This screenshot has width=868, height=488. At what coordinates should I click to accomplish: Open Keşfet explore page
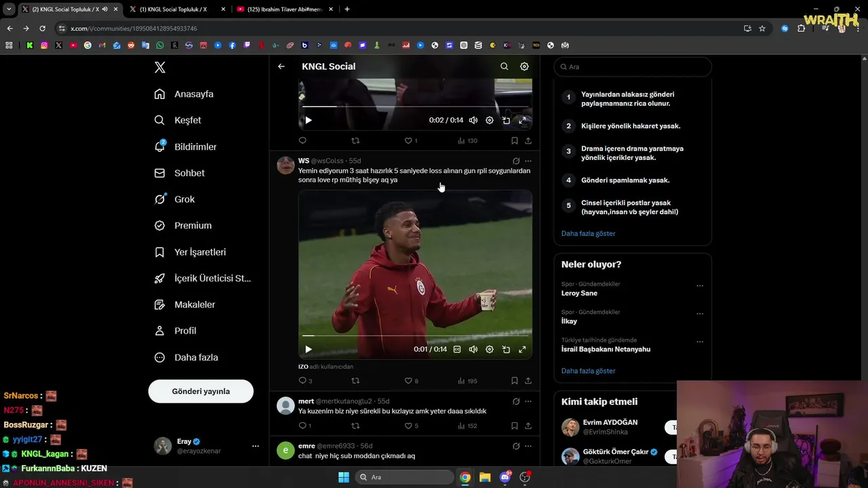tap(178, 120)
